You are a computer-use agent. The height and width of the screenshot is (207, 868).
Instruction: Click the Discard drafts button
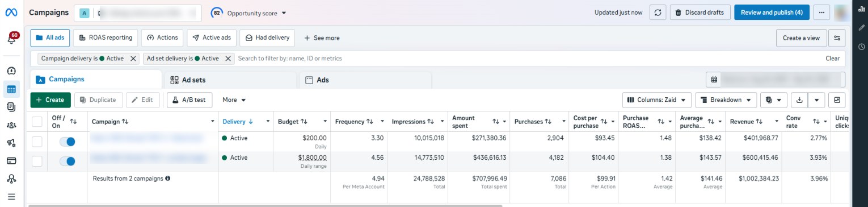tap(700, 13)
